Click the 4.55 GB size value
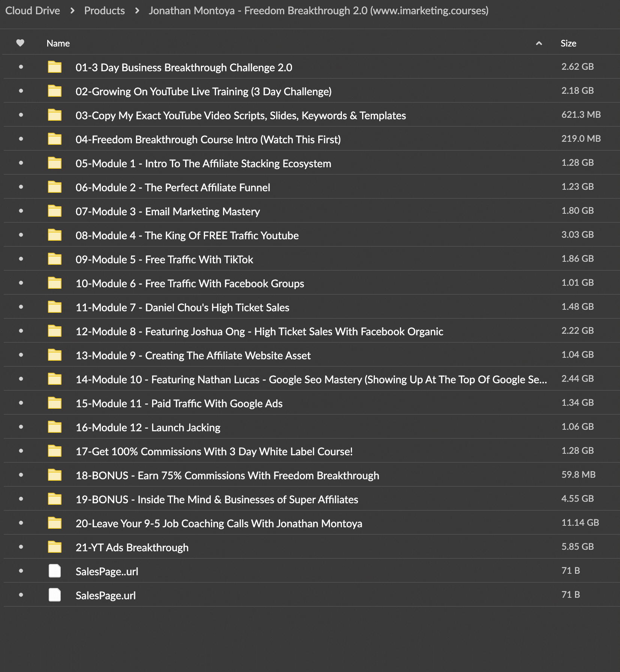The width and height of the screenshot is (620, 672). coord(577,498)
